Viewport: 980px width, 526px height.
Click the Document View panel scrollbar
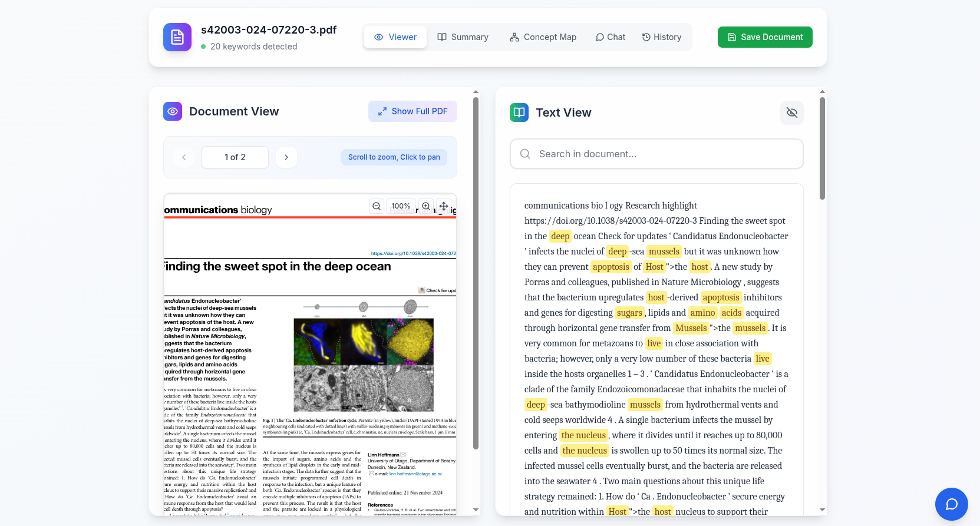(476, 273)
